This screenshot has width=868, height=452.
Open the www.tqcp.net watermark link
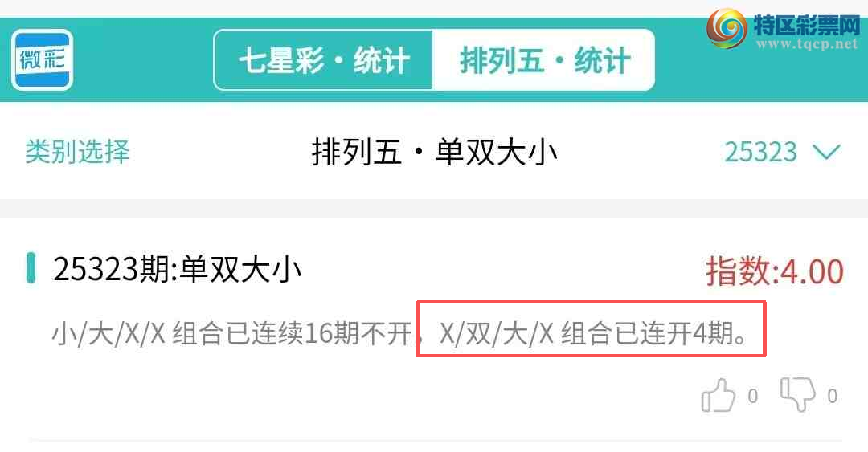point(807,43)
